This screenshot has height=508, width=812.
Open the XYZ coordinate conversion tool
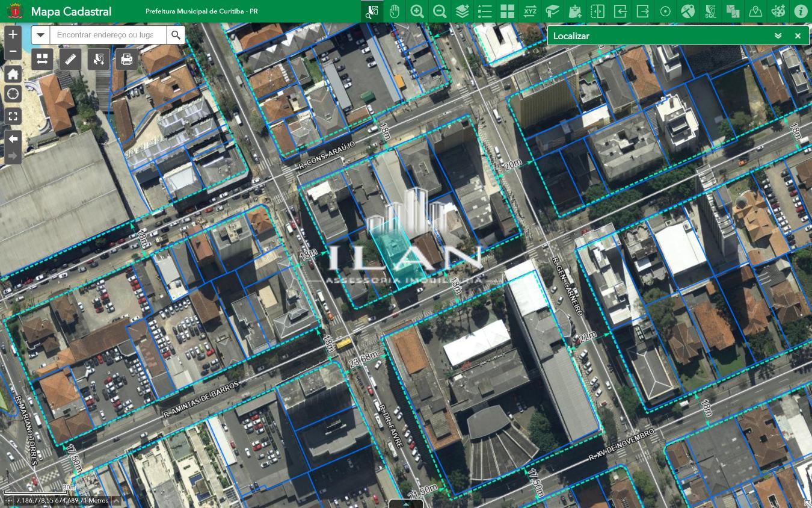click(x=530, y=11)
